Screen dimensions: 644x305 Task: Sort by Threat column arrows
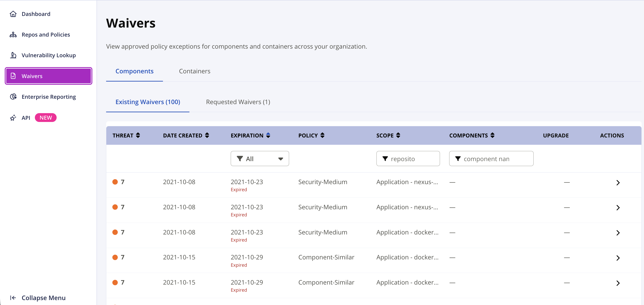click(138, 135)
